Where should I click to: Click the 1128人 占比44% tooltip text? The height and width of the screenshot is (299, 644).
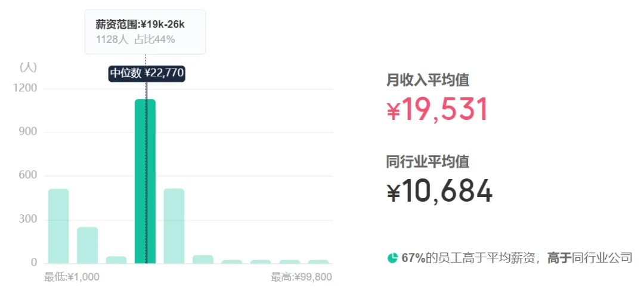[x=135, y=39]
